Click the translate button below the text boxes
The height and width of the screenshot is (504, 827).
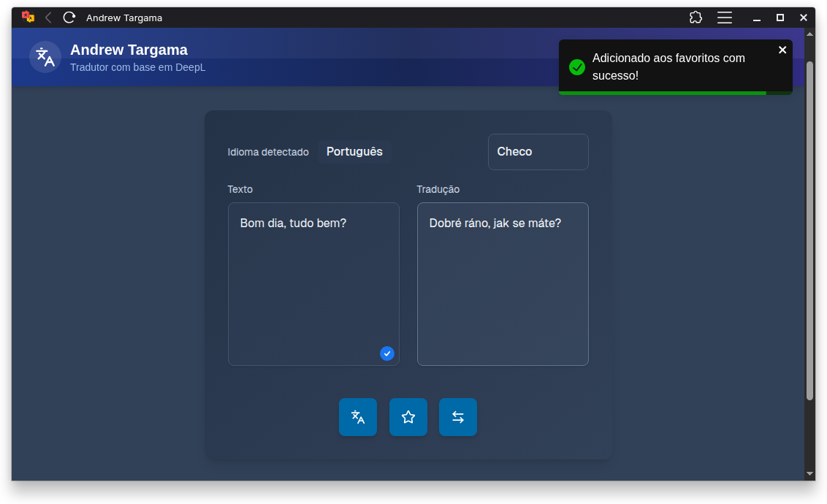click(358, 417)
